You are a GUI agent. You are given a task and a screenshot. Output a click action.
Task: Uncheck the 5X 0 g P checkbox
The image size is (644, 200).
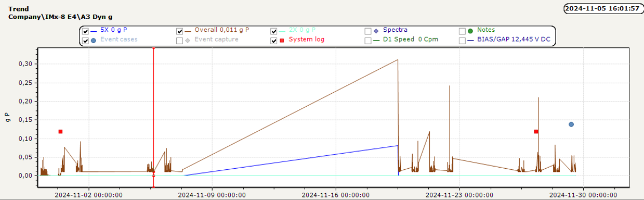85,31
